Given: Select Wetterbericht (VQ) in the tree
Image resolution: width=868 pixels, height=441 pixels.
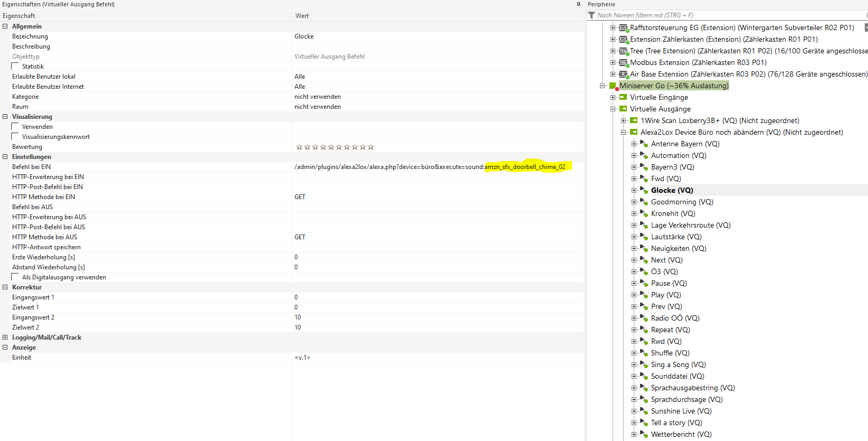Looking at the screenshot, I should pos(681,434).
